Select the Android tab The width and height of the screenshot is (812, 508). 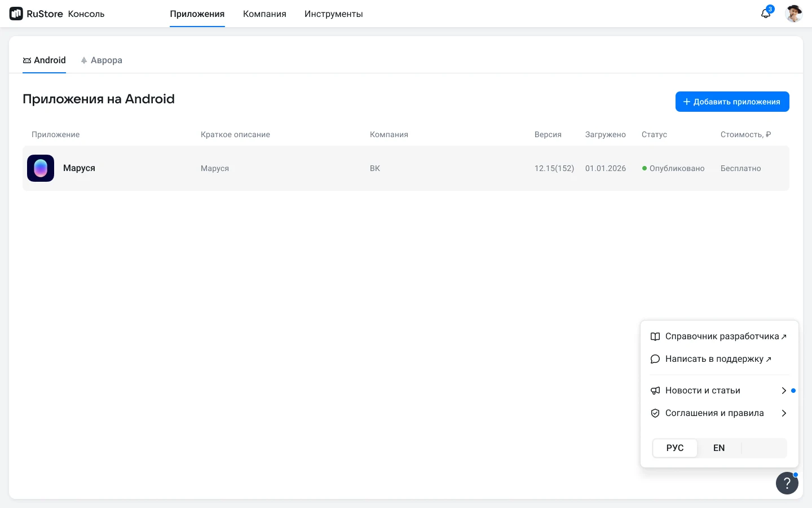pyautogui.click(x=44, y=60)
